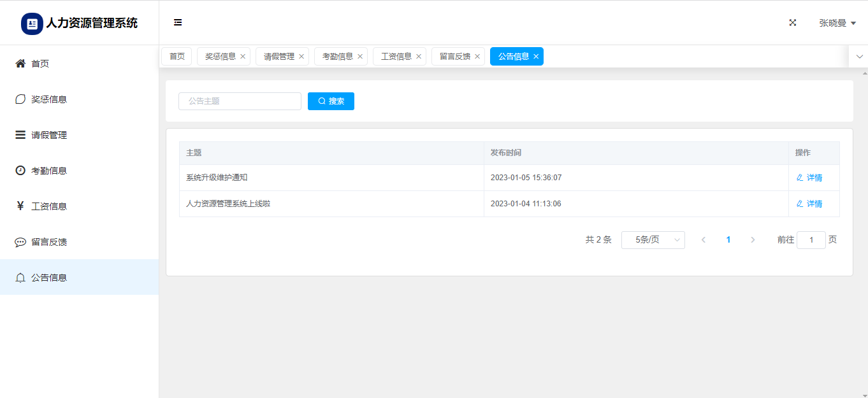Viewport: 868px width, 398px height.
Task: Open 留言反馈 in the sidebar
Action: point(49,242)
